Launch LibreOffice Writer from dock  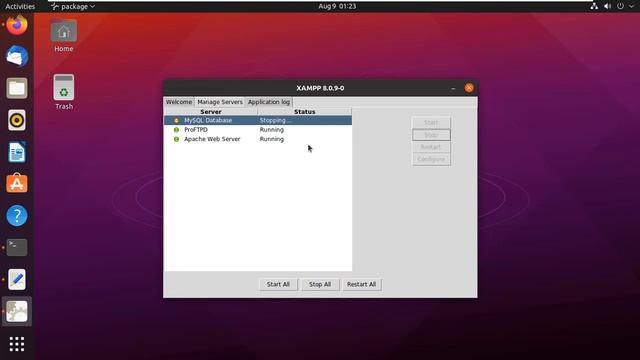[17, 152]
